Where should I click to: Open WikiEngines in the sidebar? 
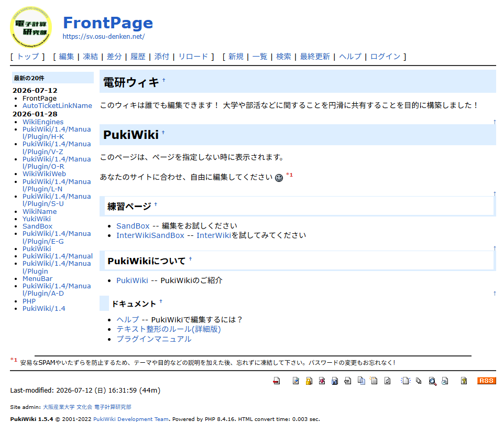(x=43, y=122)
